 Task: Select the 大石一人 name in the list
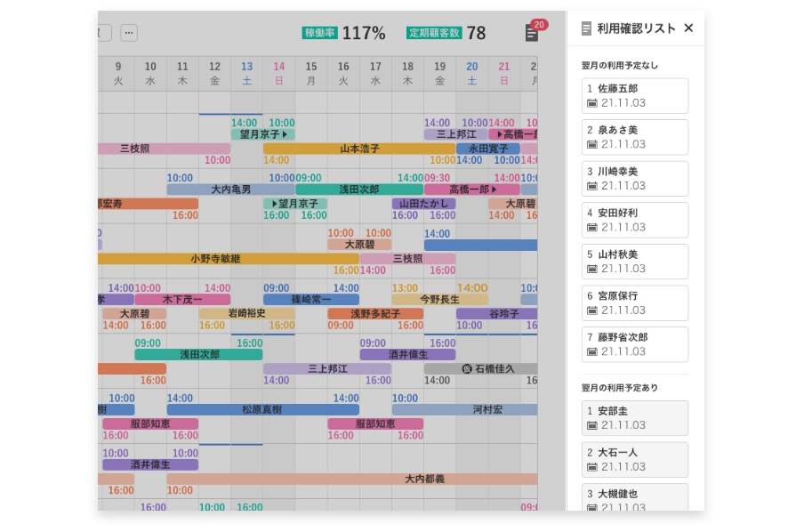[618, 453]
